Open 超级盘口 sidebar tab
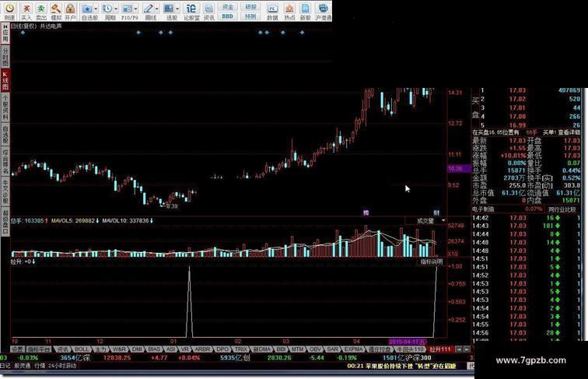588x379 pixels. pos(5,223)
